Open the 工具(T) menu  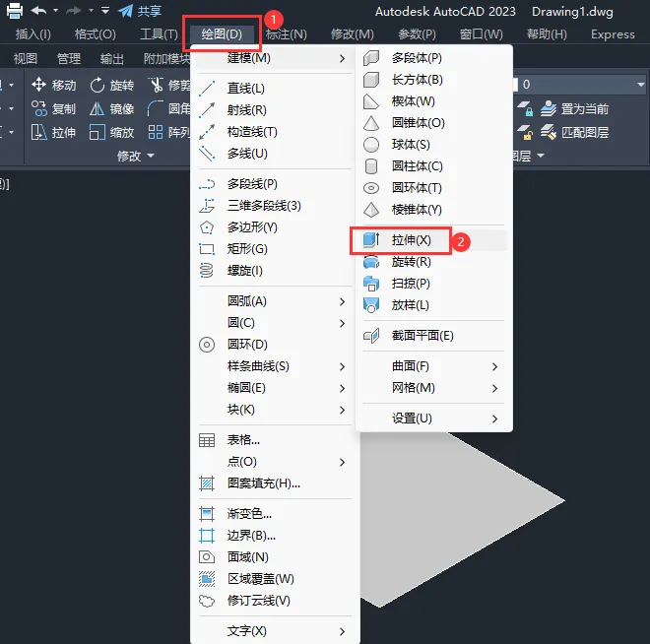click(x=159, y=34)
